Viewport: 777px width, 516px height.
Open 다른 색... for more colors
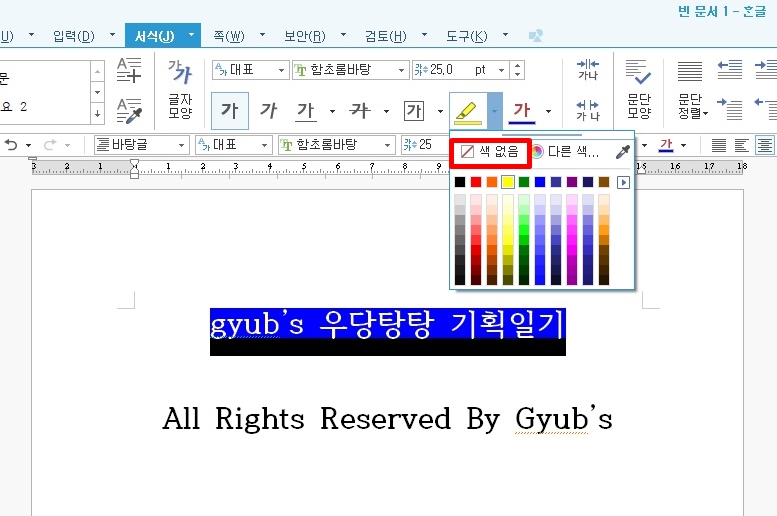(x=565, y=152)
